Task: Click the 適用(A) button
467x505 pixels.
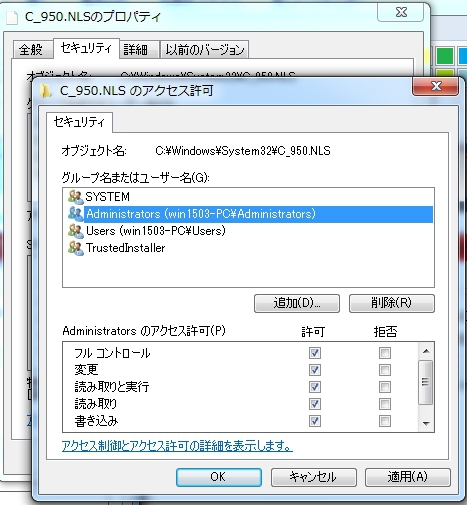Action: [x=408, y=477]
